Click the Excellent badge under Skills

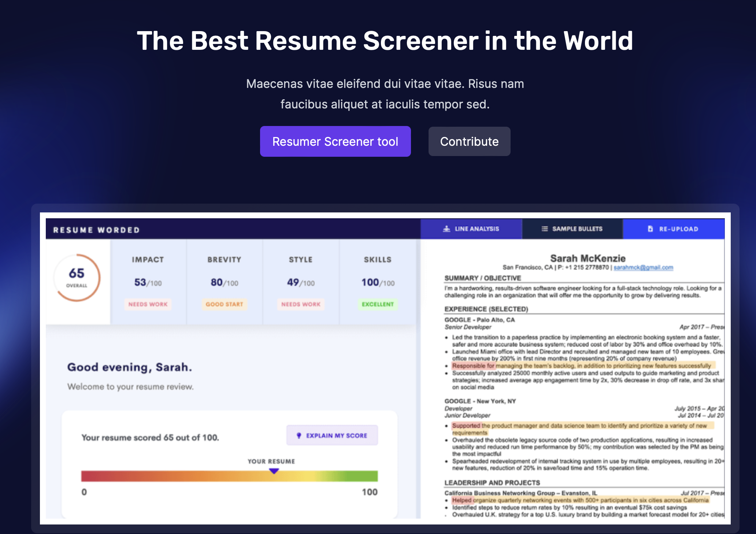point(378,304)
